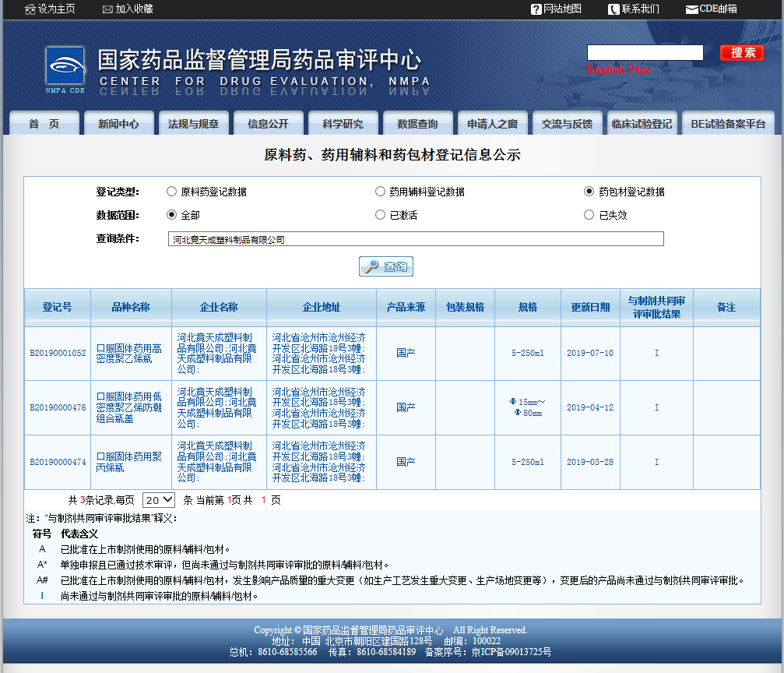Open the 联系我们 link
The width and height of the screenshot is (784, 673).
pyautogui.click(x=641, y=9)
